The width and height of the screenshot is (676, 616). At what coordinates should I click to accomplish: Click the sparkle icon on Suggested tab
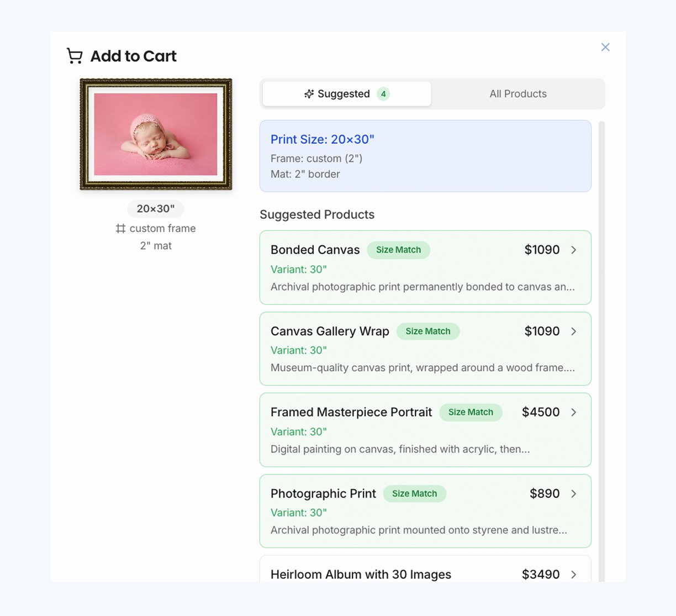pos(309,94)
